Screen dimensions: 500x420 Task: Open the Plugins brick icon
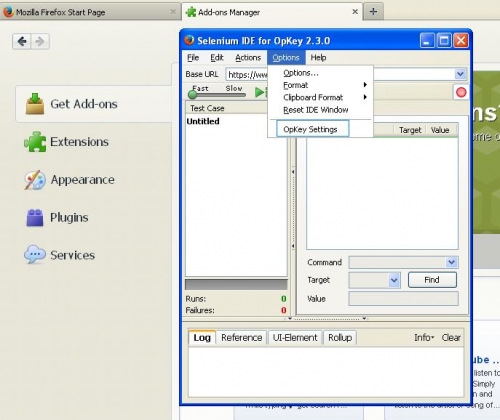click(35, 217)
